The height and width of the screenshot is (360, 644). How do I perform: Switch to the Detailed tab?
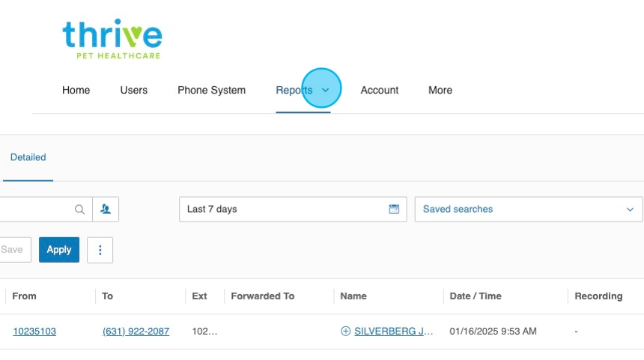28,157
